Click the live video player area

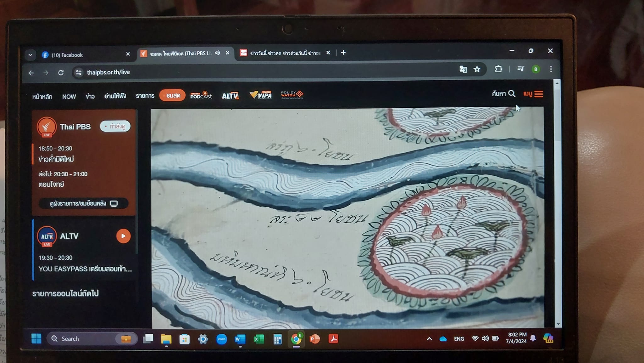point(347,218)
